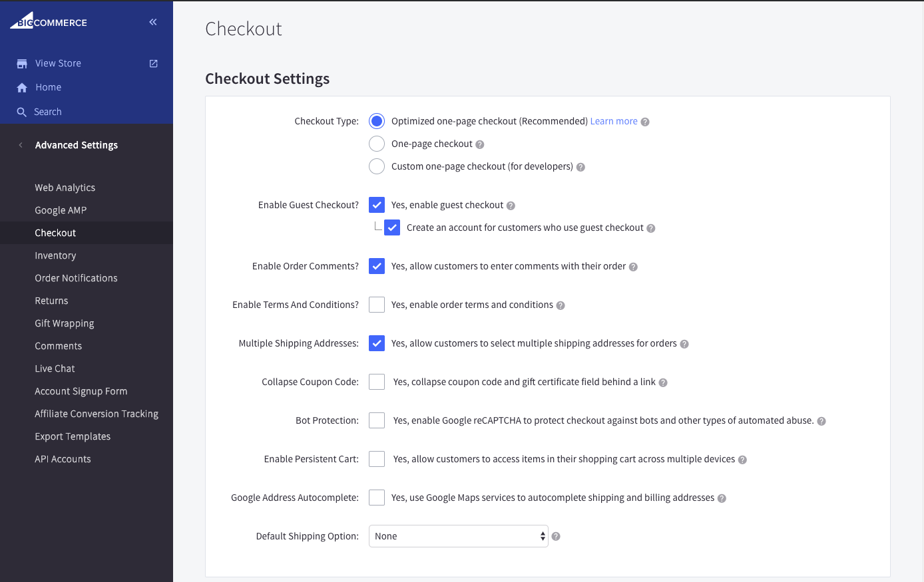This screenshot has height=582, width=924.
Task: Click help icon next to Default Shipping Option
Action: click(x=556, y=536)
